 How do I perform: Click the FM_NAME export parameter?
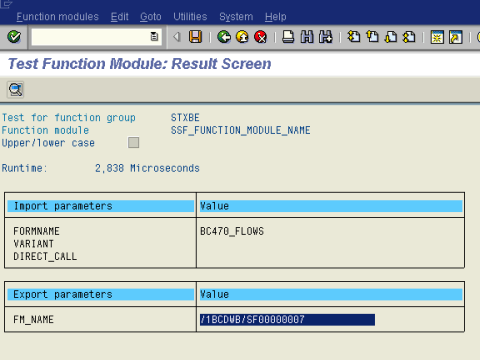click(x=33, y=319)
